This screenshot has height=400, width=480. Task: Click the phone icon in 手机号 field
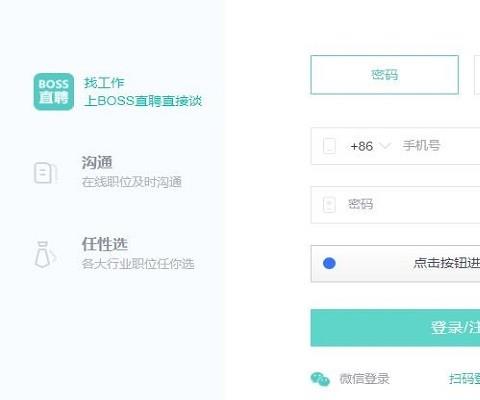[329, 146]
